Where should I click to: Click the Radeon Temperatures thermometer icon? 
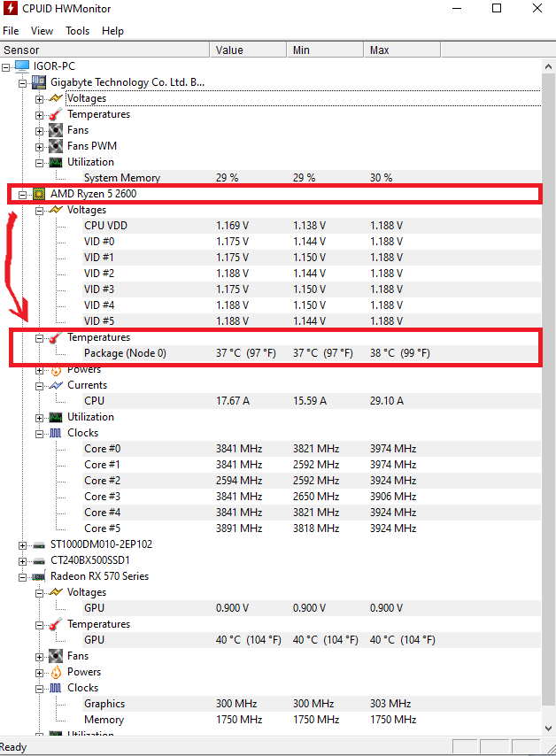point(56,624)
